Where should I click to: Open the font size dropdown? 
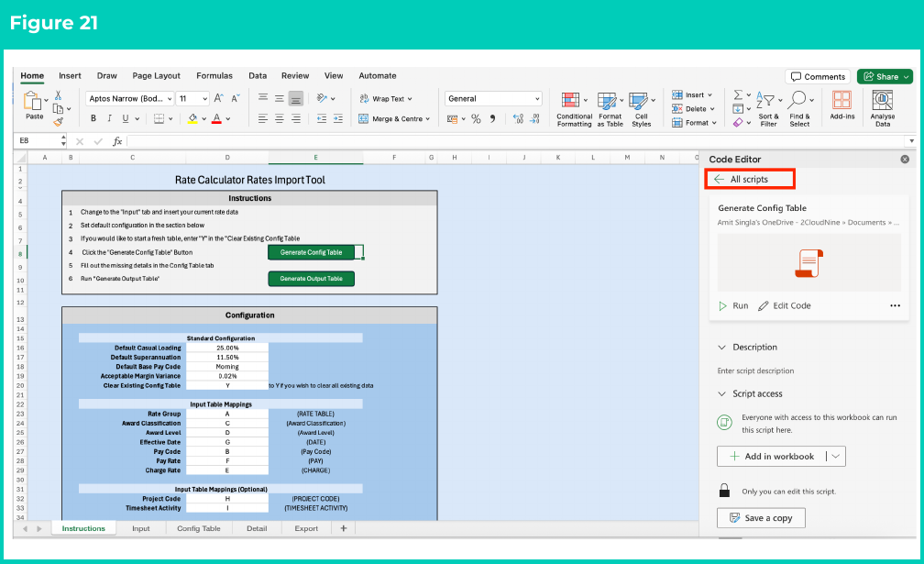click(x=204, y=99)
